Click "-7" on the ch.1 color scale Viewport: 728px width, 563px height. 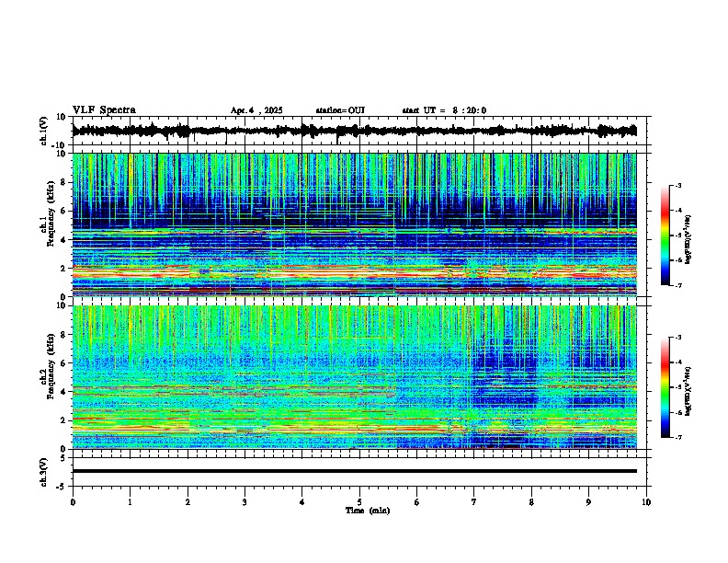coord(677,285)
